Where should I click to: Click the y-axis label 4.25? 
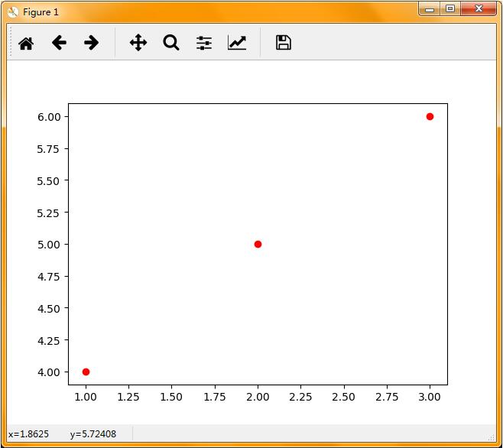[x=49, y=340]
